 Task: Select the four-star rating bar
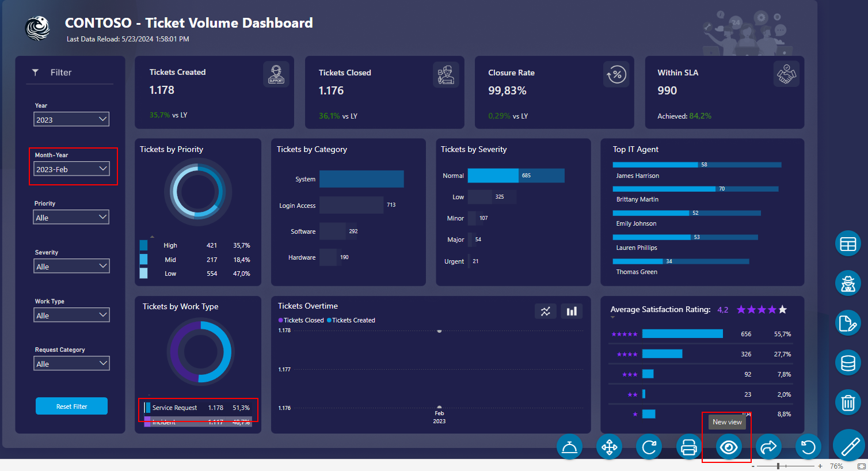[663, 354]
